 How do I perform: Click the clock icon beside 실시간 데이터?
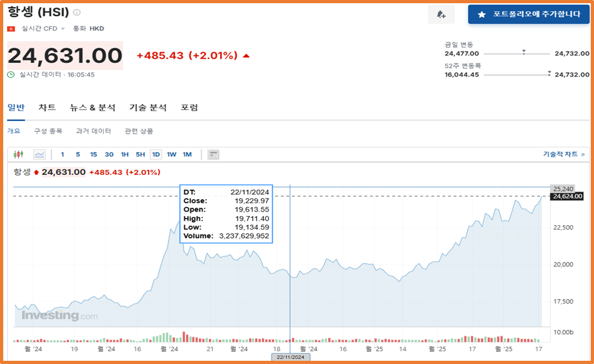tap(11, 75)
